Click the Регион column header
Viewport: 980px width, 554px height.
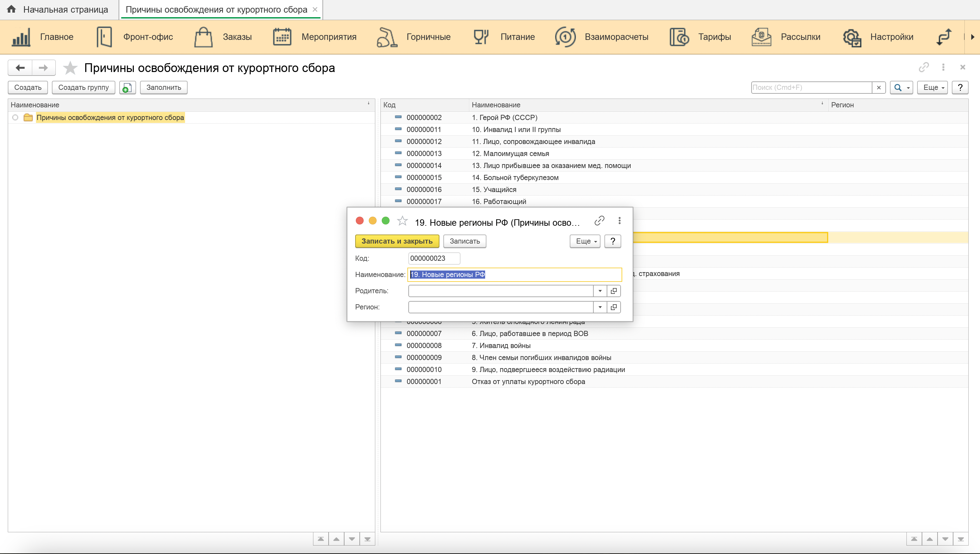pyautogui.click(x=898, y=105)
